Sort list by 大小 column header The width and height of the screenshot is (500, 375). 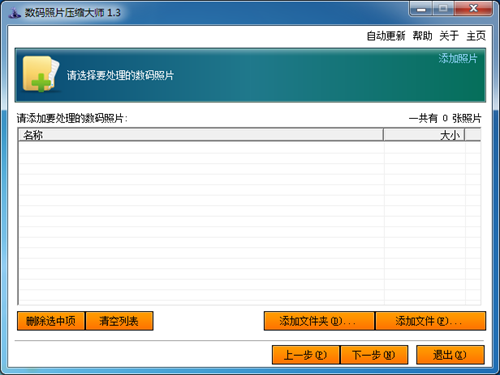pos(424,135)
